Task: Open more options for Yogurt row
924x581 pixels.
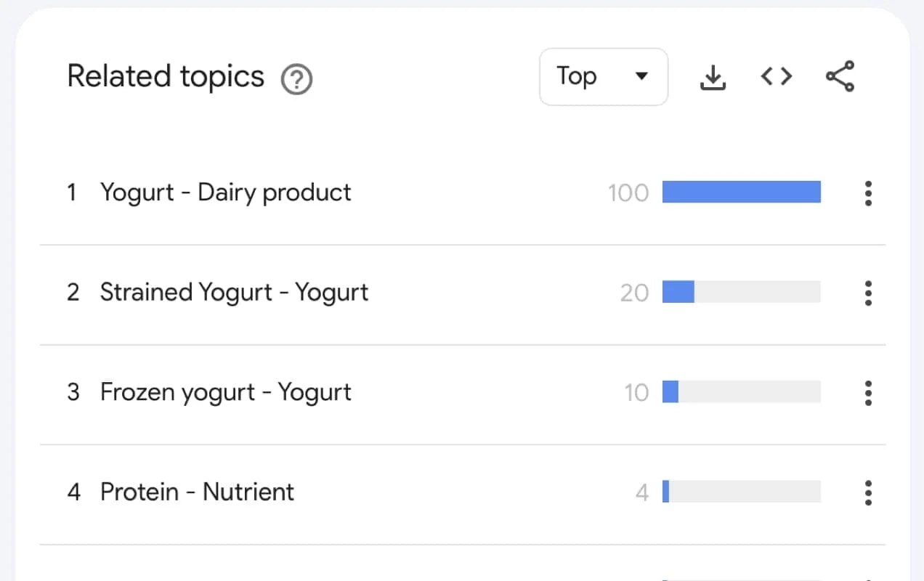Action: 868,193
